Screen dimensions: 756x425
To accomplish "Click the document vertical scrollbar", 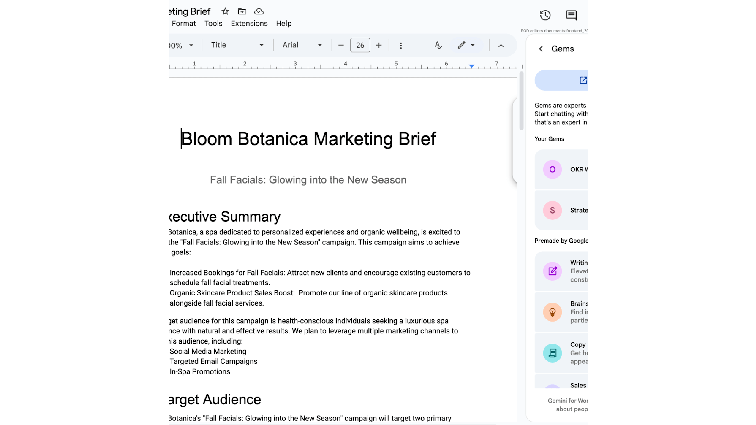I will click(x=521, y=101).
